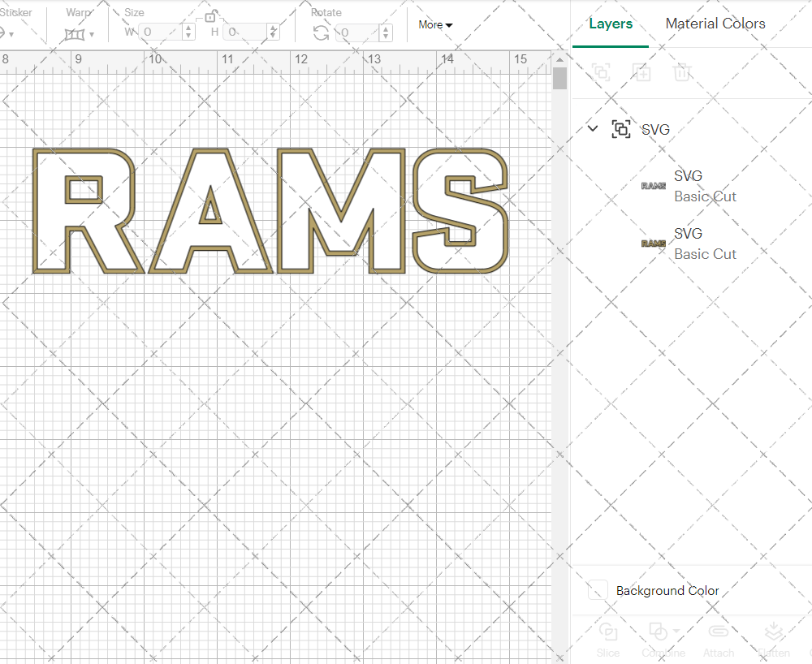
Task: Expand the Combine dropdown arrow
Action: [x=676, y=632]
